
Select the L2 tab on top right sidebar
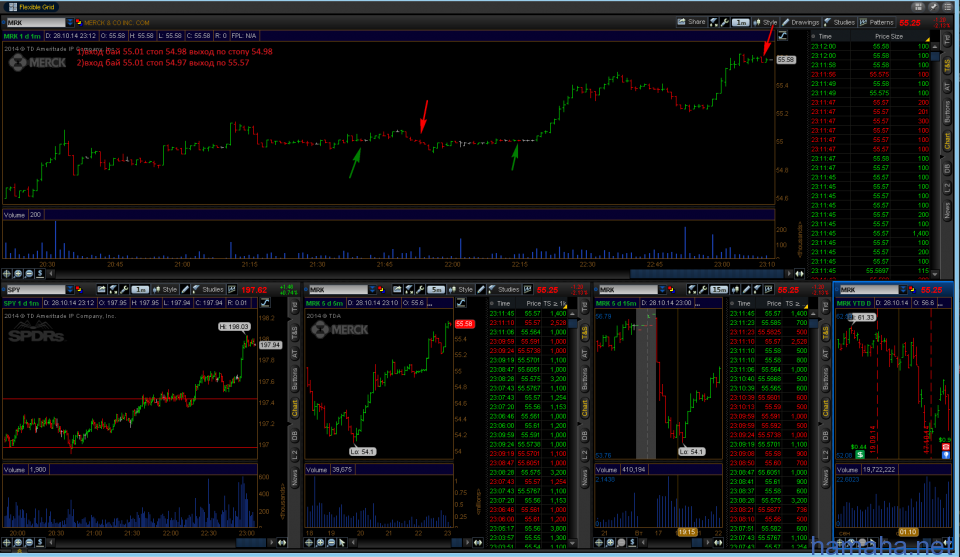click(947, 189)
